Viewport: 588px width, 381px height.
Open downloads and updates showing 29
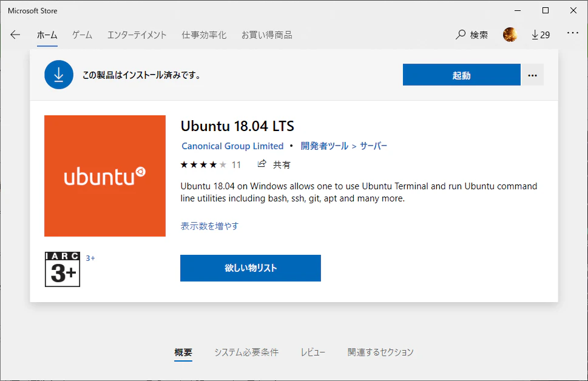tap(541, 35)
